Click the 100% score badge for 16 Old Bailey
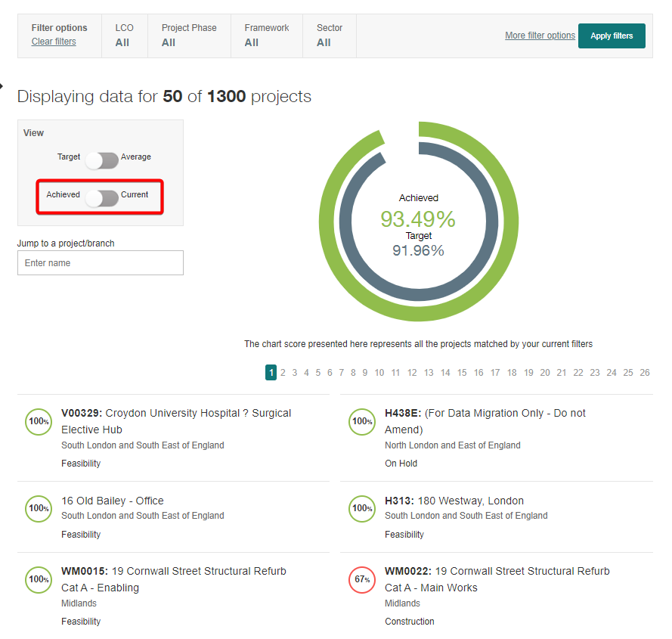Viewport: 672px width, 639px height. [x=39, y=509]
